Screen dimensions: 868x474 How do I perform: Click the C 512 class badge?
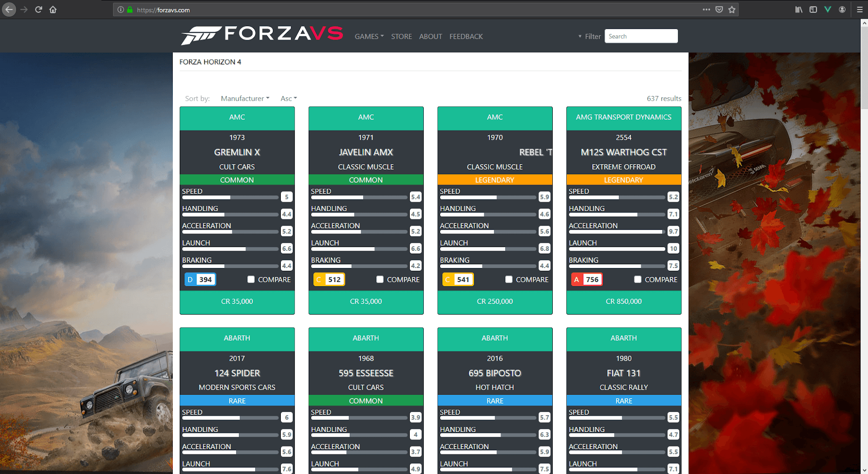[329, 280]
